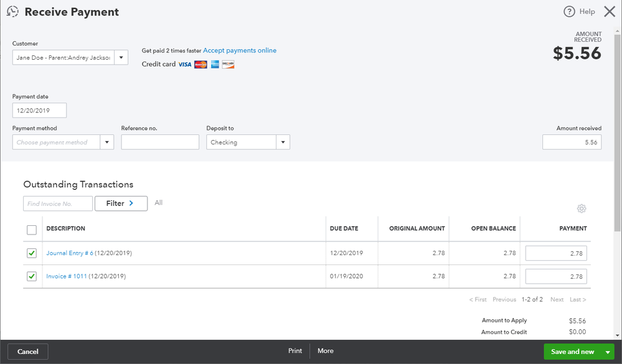Expand Save and new options arrow
Viewport: 622px width, 364px height.
pos(607,352)
